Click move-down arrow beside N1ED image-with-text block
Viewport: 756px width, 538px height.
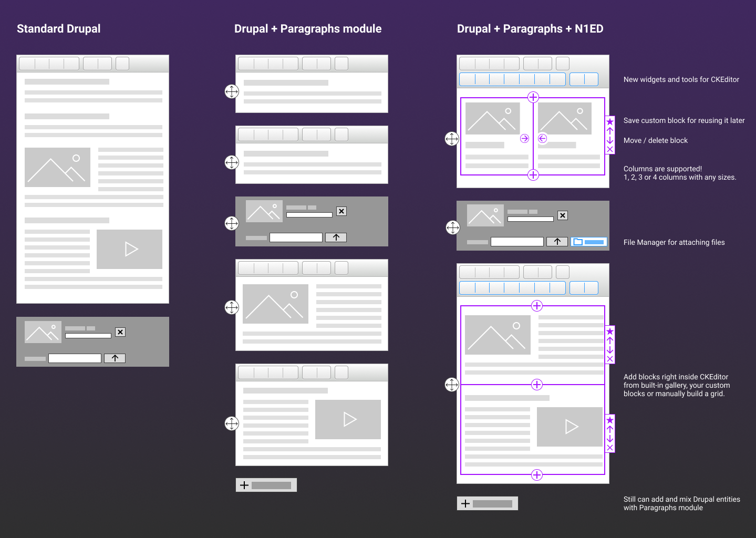(610, 350)
